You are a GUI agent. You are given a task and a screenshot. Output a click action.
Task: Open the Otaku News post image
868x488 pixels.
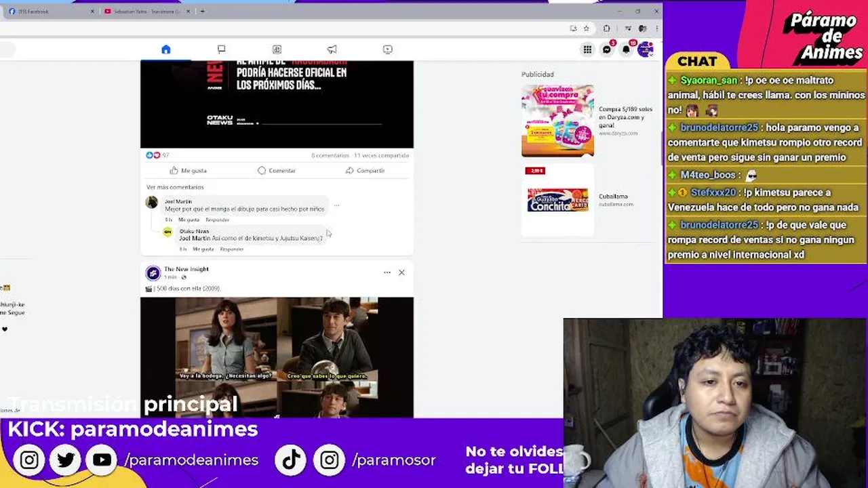pyautogui.click(x=277, y=104)
